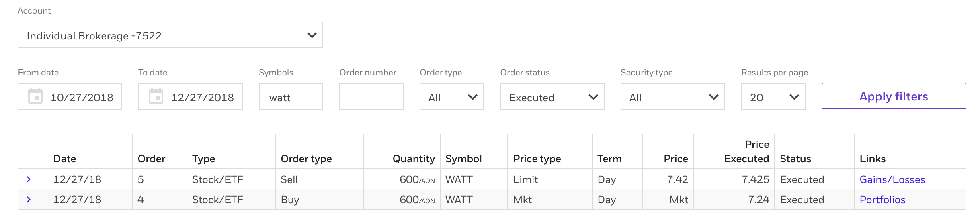Open the Order type dropdown

point(451,97)
